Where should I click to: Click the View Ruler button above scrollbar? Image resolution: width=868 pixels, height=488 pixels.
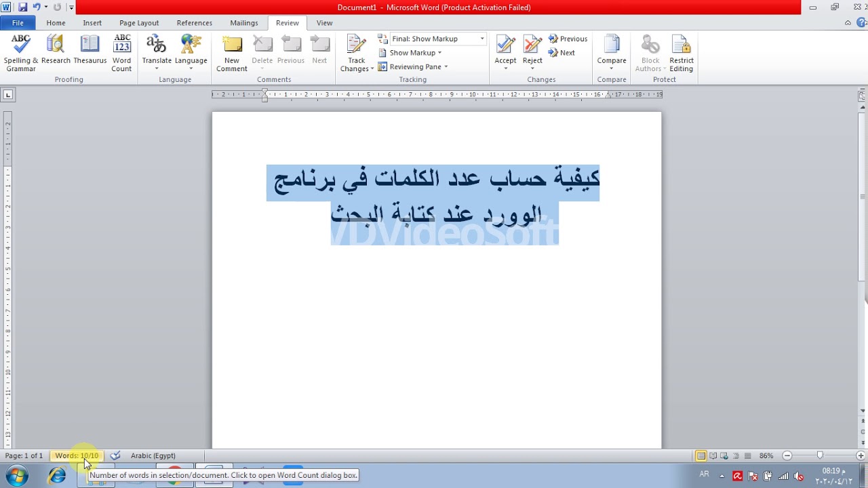[862, 96]
